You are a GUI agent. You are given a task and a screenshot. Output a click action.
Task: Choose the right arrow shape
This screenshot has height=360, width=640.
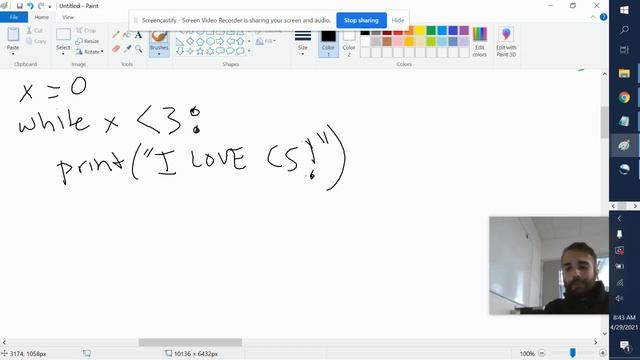[x=220, y=42]
